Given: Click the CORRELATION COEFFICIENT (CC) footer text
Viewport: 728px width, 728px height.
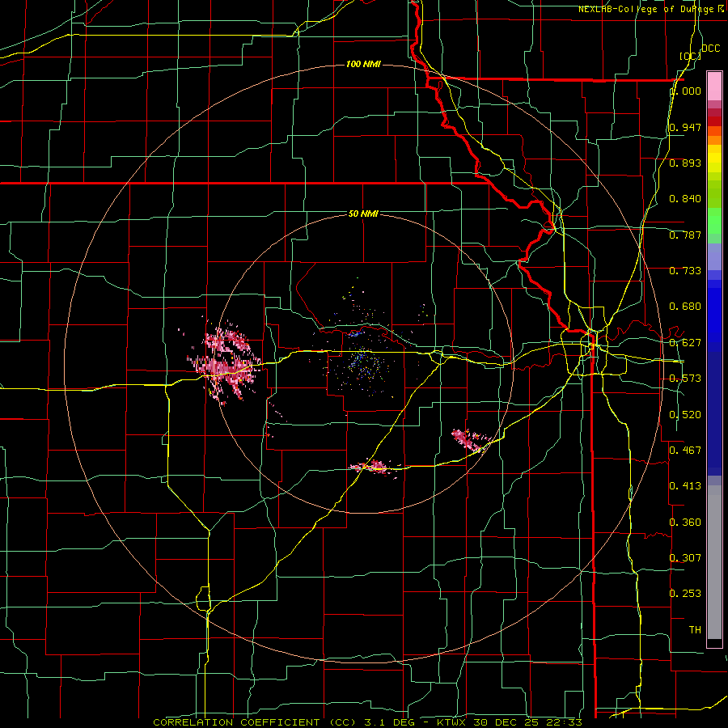Looking at the screenshot, I should pyautogui.click(x=254, y=722).
